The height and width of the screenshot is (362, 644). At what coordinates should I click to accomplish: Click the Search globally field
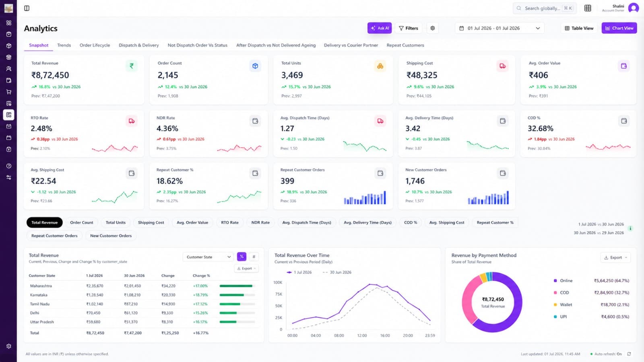545,8
